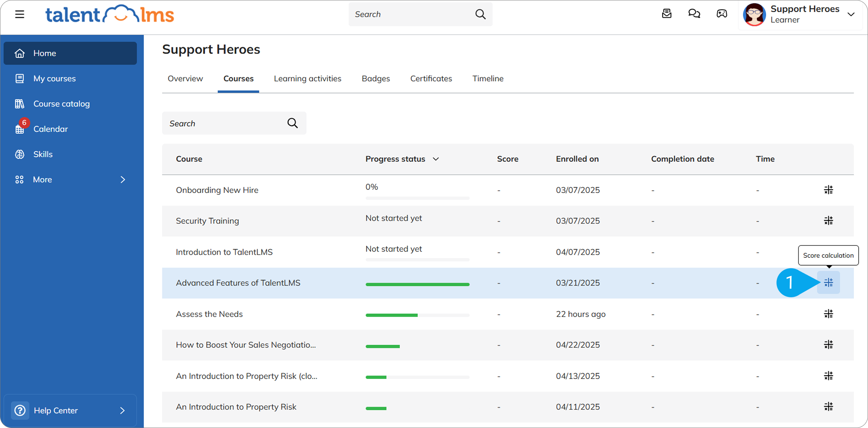Expand the Support Heroes profile dropdown
Viewport: 868px width, 428px height.
tap(851, 14)
